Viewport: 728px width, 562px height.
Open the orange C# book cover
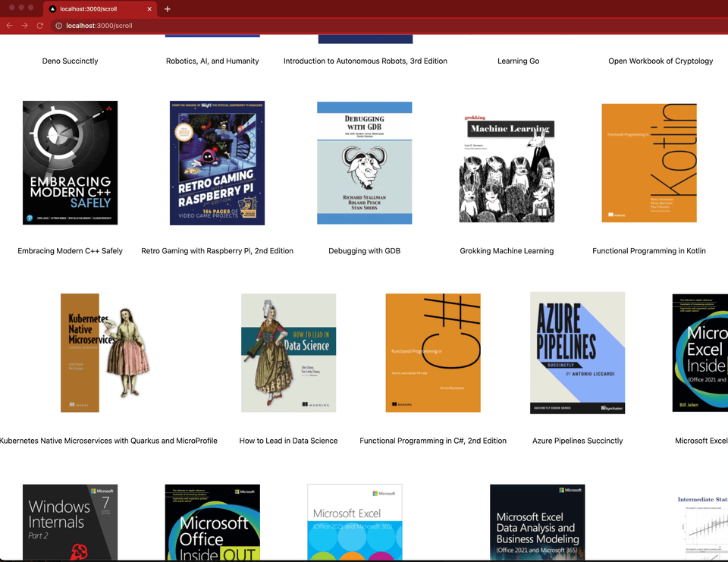[433, 353]
